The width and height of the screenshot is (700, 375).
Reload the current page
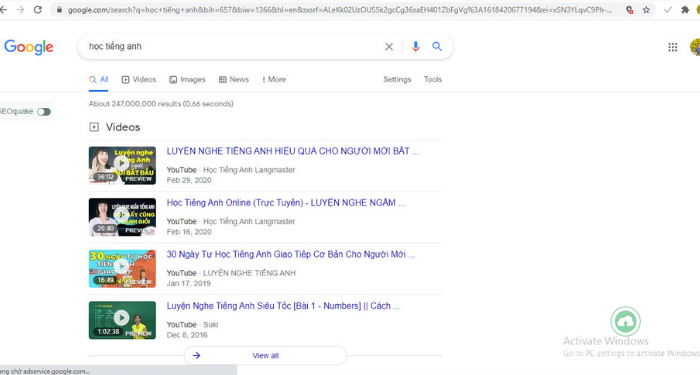click(38, 9)
